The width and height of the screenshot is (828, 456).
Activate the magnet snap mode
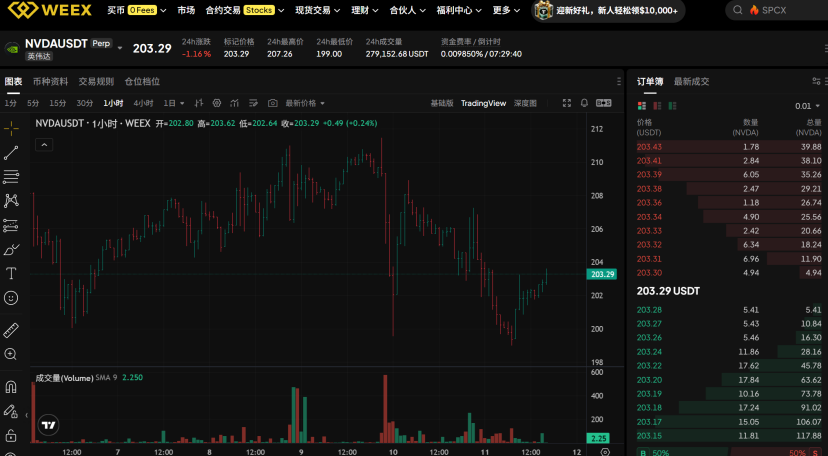point(11,387)
